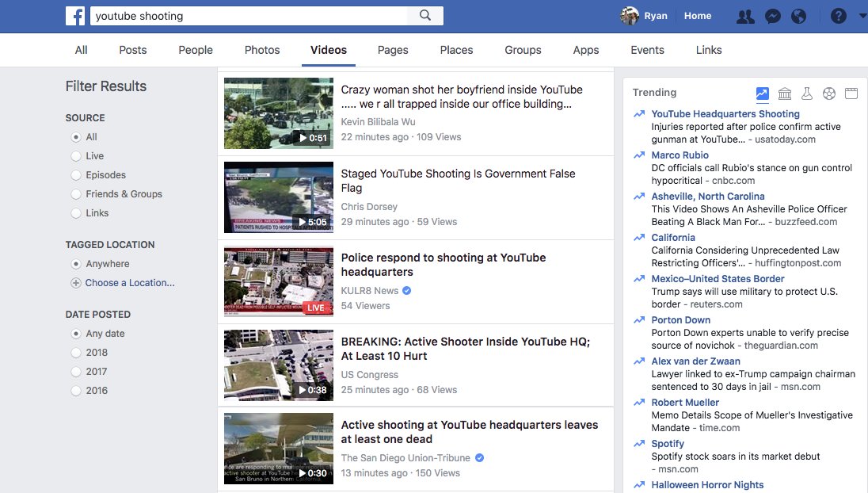Click the search magnifier button
This screenshot has width=868, height=493.
click(x=425, y=16)
